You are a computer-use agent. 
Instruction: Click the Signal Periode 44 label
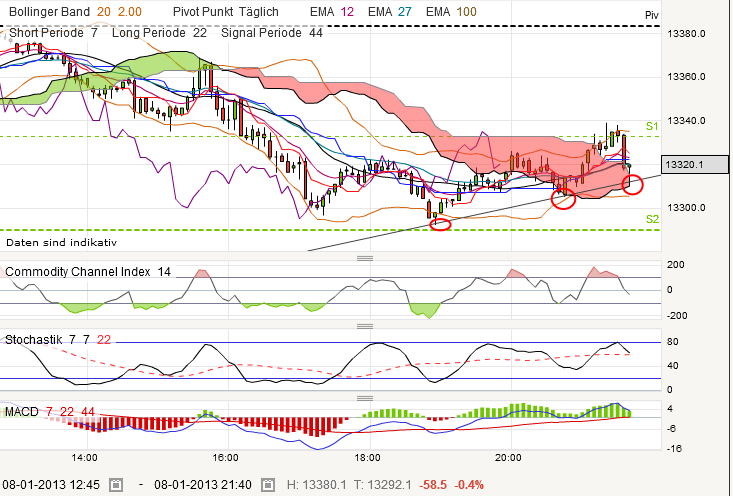272,33
